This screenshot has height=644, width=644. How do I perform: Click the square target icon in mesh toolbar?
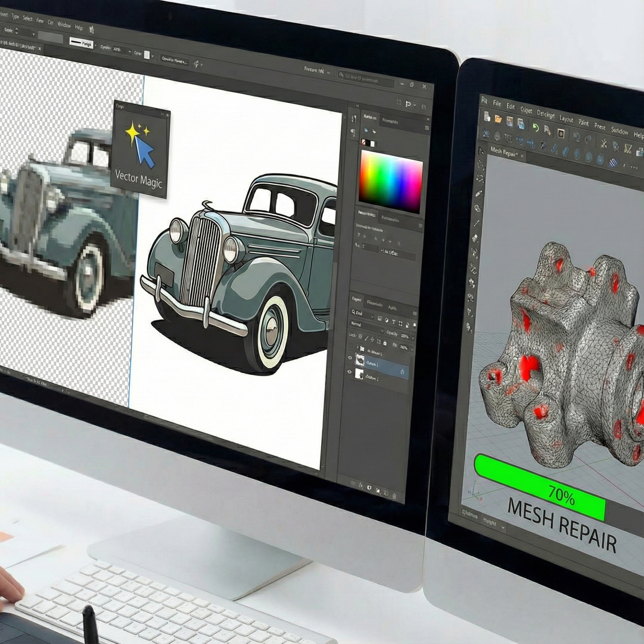point(561,133)
